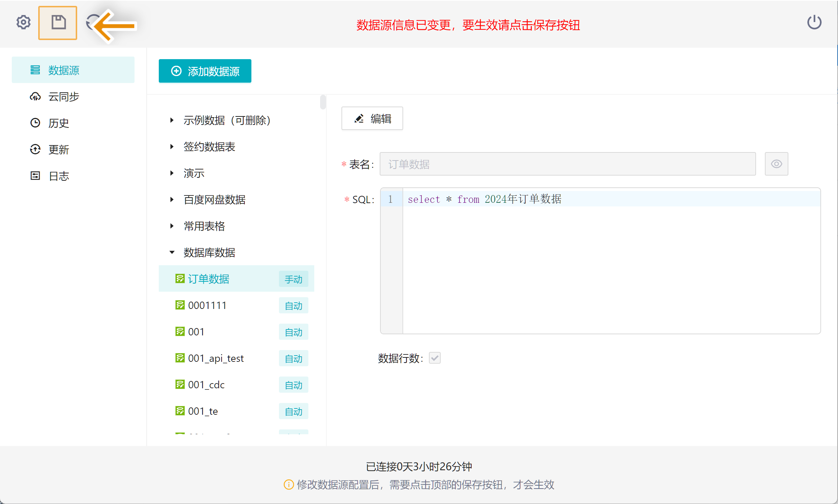This screenshot has width=838, height=504.
Task: Select the 001_te table item
Action: 236,411
